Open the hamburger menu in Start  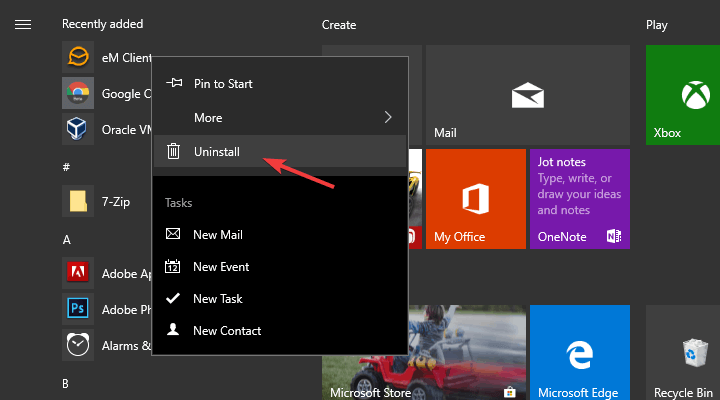[x=23, y=24]
